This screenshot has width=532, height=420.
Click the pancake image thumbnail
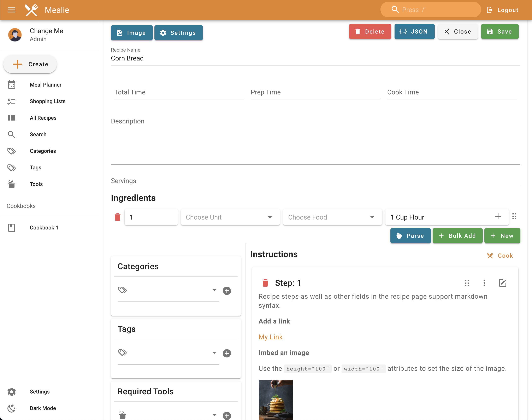click(276, 399)
